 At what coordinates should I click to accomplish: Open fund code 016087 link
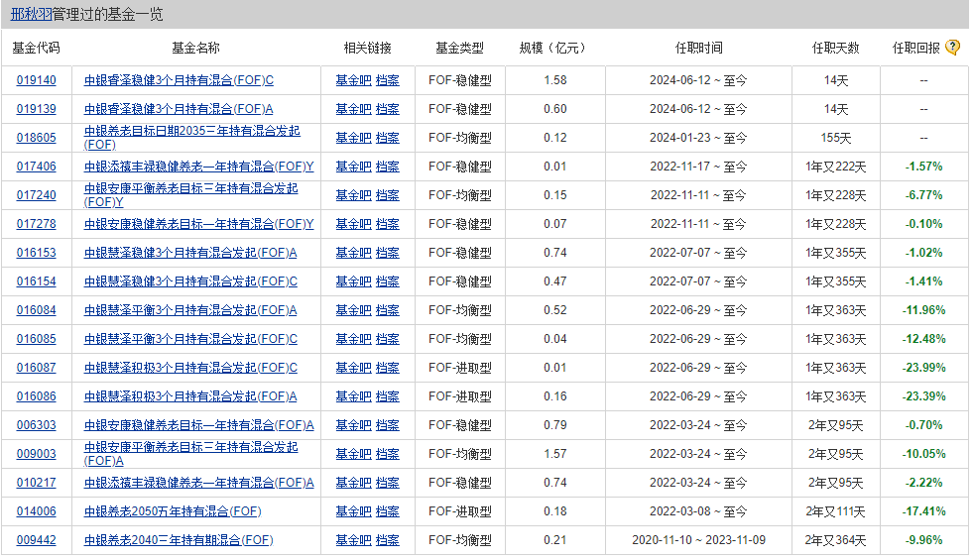(36, 368)
